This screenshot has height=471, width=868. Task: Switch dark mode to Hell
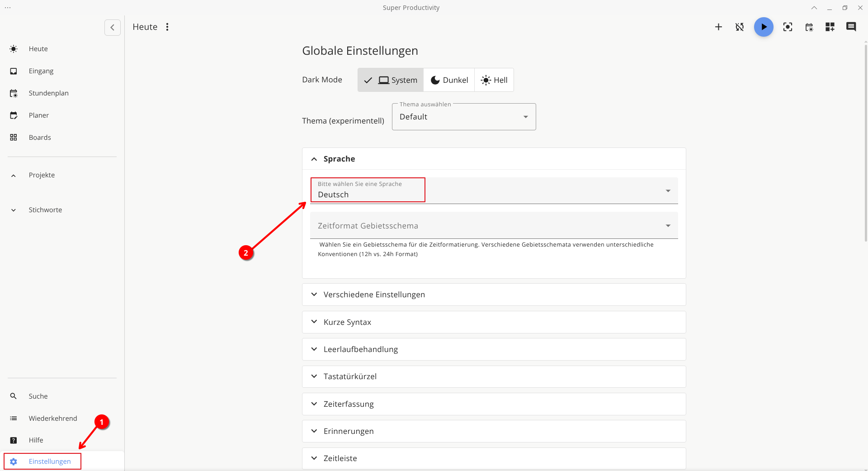494,80
